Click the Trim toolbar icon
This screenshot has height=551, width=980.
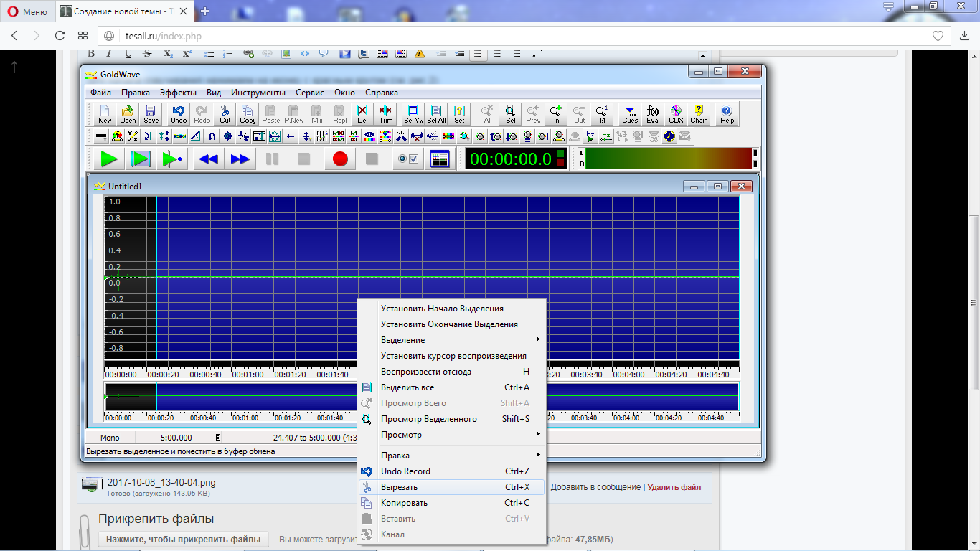coord(386,114)
